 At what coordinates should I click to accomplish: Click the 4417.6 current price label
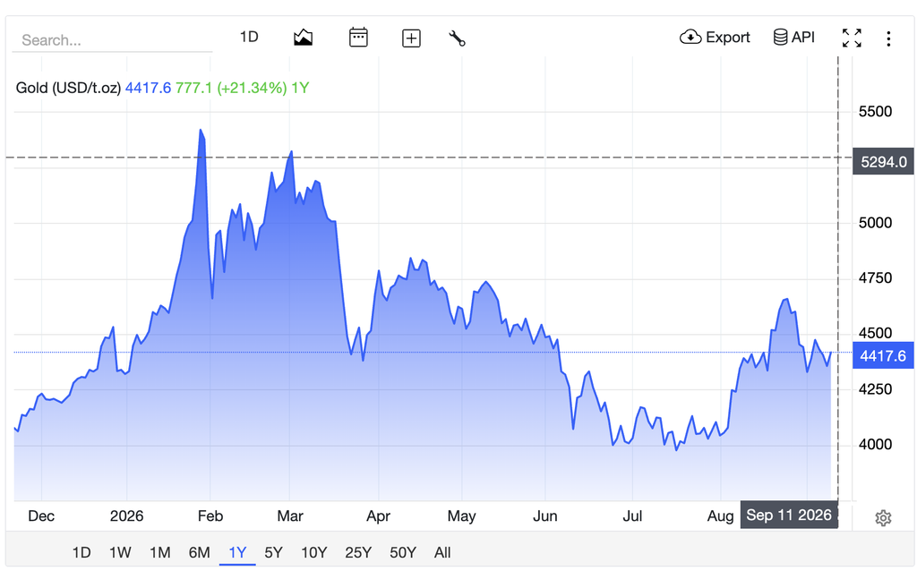(x=883, y=355)
